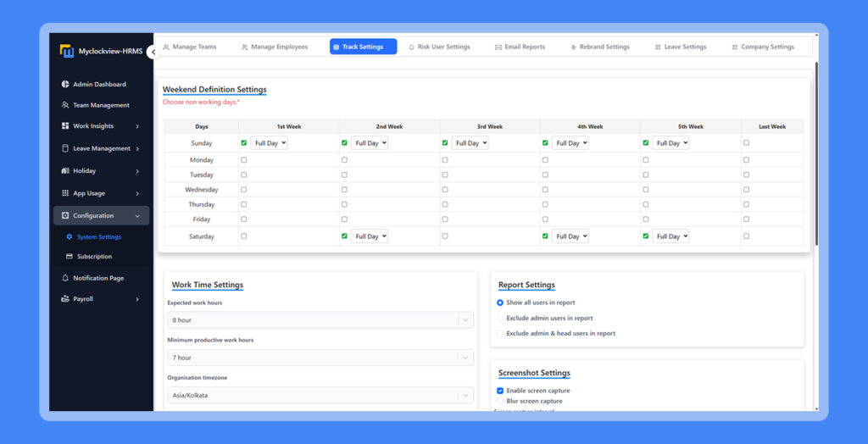The image size is (868, 444).
Task: Click the Manage Teams tab icon
Action: tap(166, 47)
